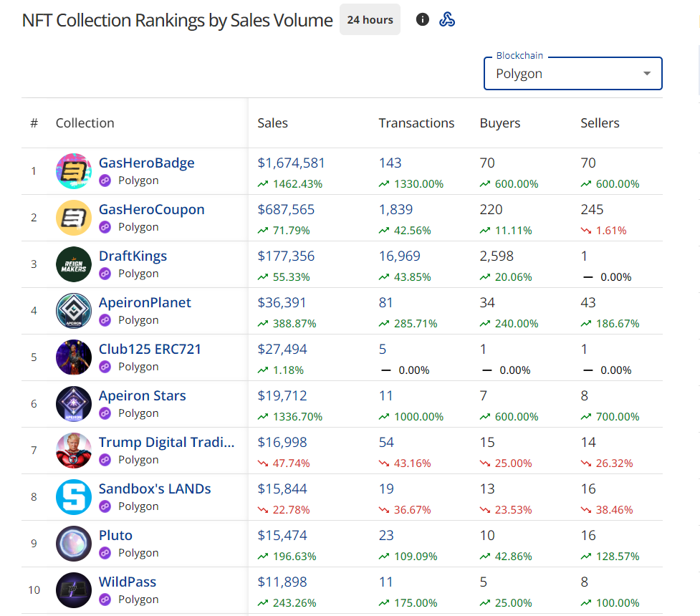
Task: Click the Polygon chain icon under GasHeroCoupon
Action: coord(105,227)
